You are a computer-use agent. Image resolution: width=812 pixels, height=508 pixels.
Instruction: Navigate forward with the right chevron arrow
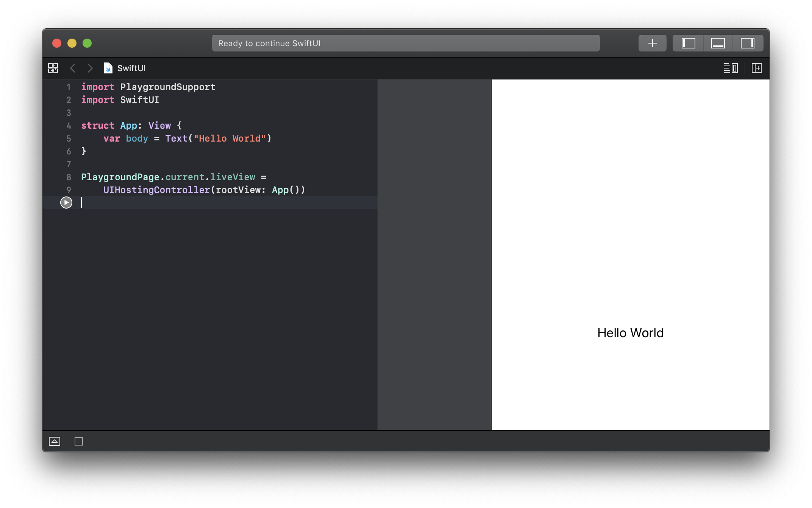[x=90, y=68]
